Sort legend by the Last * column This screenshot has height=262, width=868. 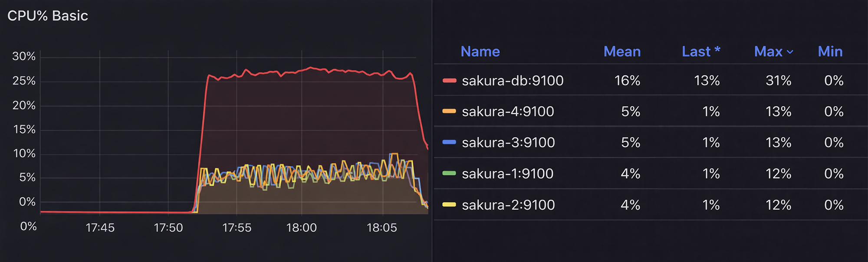701,52
